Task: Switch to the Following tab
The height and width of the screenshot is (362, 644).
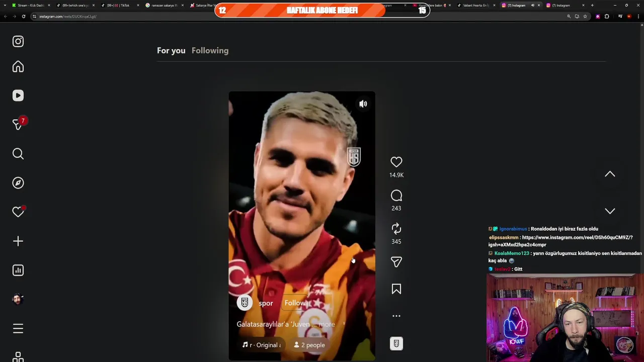Action: tap(210, 50)
